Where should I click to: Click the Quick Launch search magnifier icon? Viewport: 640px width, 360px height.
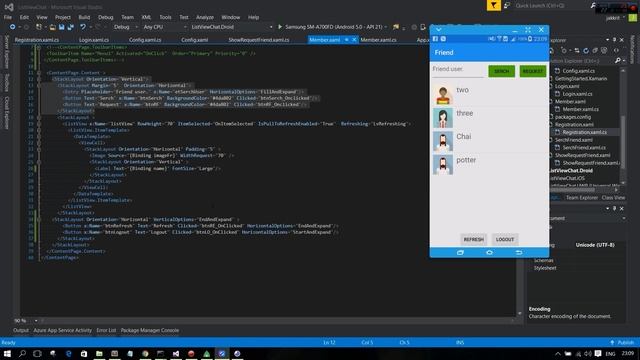click(593, 5)
